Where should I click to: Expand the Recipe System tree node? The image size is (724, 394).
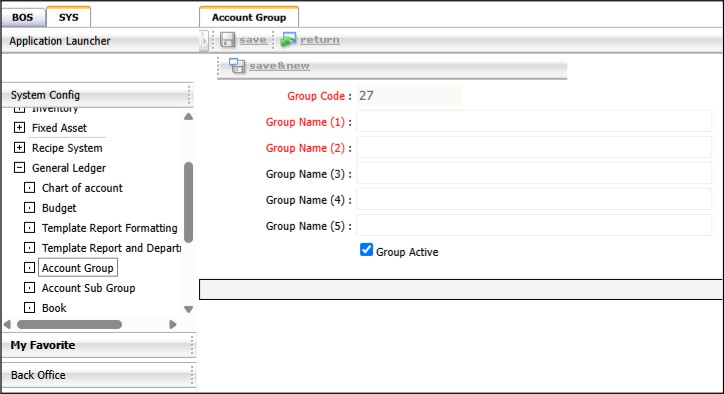tap(19, 147)
